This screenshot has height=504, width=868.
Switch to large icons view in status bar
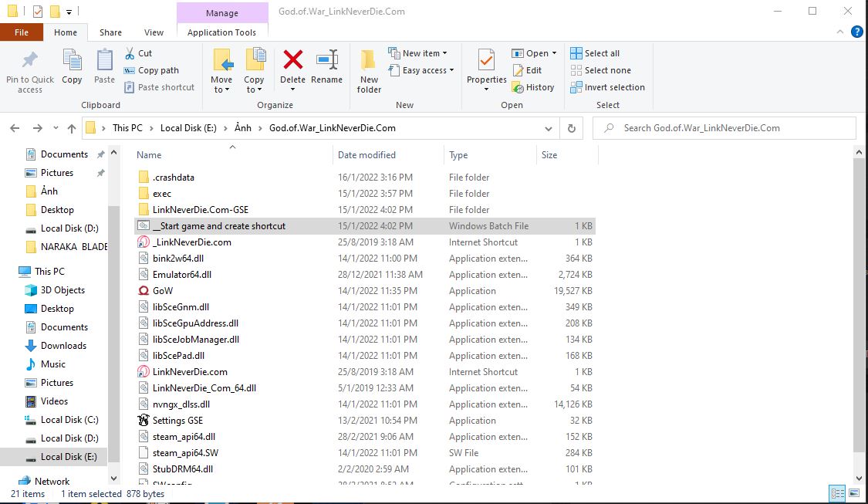tap(854, 493)
